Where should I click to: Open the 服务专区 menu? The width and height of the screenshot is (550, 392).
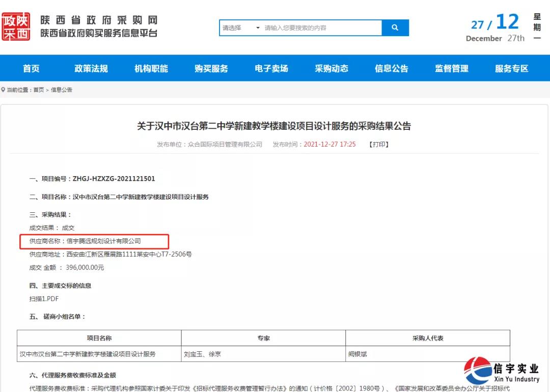tap(512, 68)
